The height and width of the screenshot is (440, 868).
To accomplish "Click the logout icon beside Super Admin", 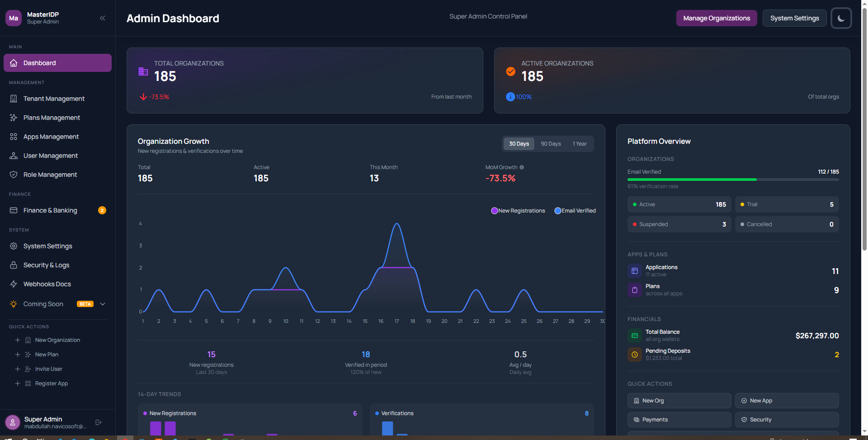I will (99, 422).
